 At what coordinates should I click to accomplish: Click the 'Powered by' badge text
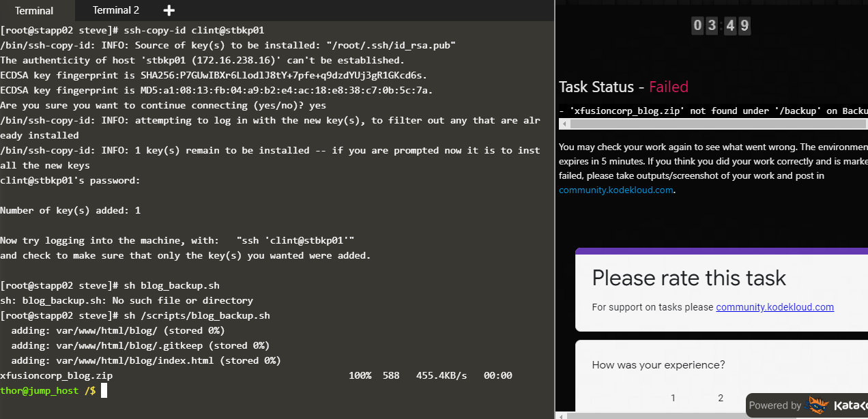coord(775,405)
